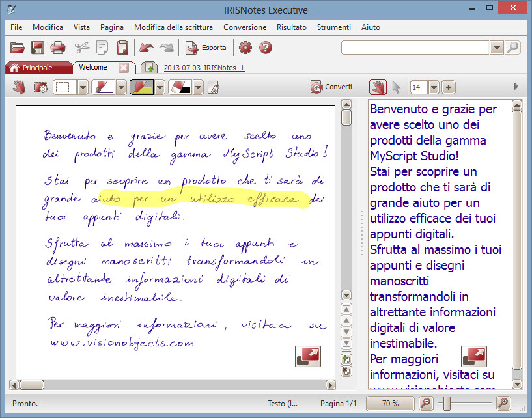The image size is (532, 418).
Task: Open settings with the red gear icon
Action: coord(245,48)
